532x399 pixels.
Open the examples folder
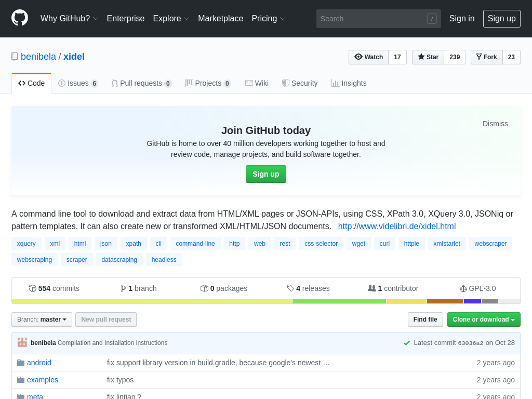pyautogui.click(x=42, y=380)
